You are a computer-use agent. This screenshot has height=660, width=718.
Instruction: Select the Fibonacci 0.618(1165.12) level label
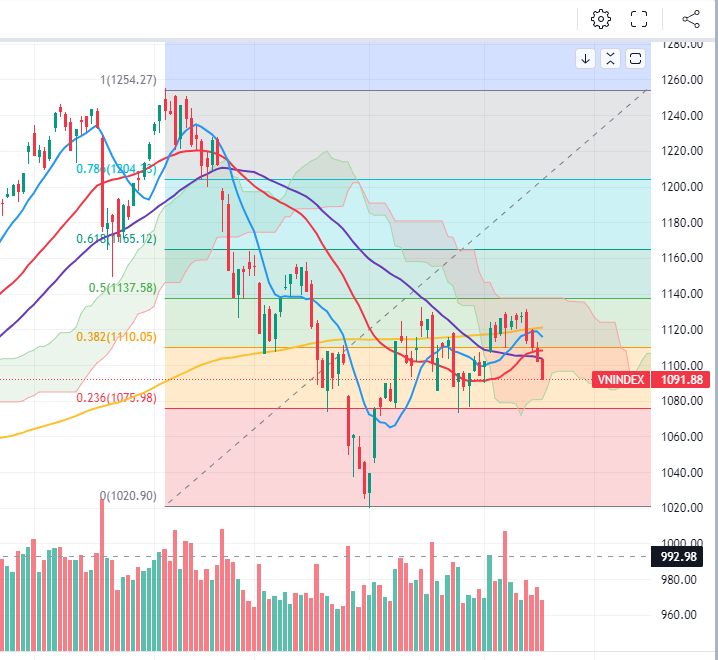(117, 239)
